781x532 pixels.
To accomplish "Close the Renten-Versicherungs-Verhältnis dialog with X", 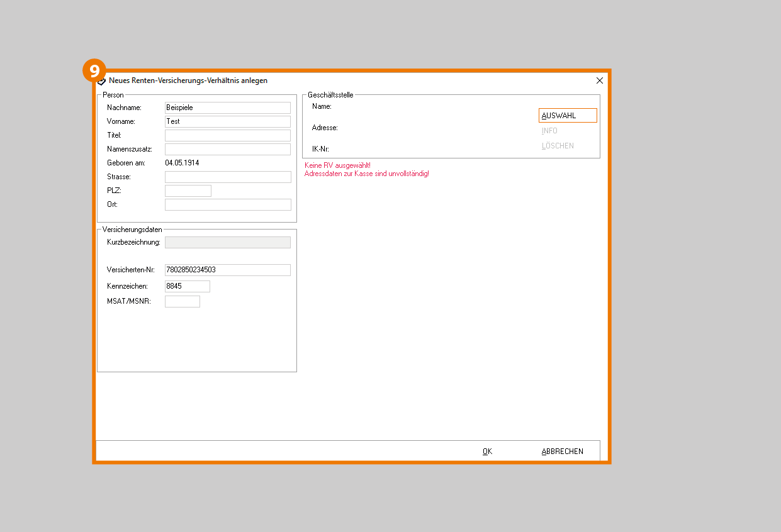I will pyautogui.click(x=599, y=80).
